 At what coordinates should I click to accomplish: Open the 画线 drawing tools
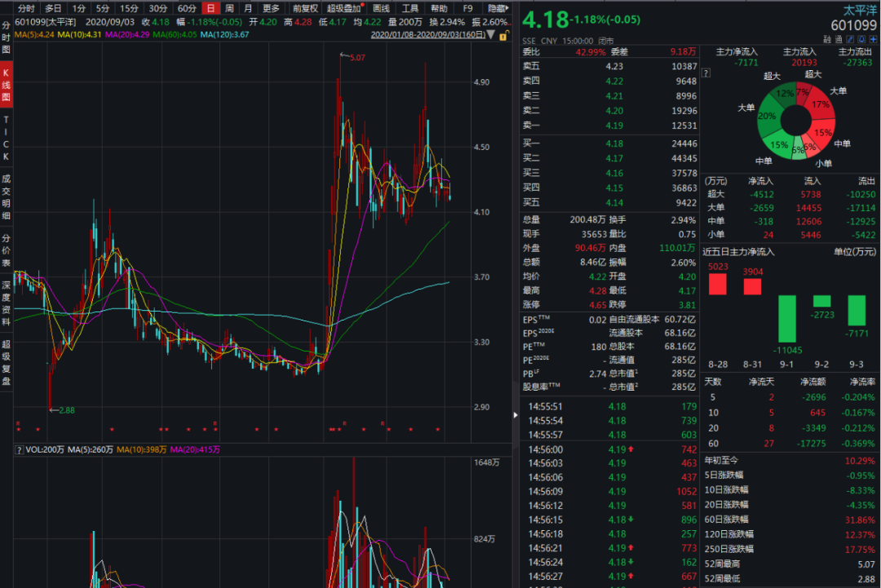(x=381, y=8)
